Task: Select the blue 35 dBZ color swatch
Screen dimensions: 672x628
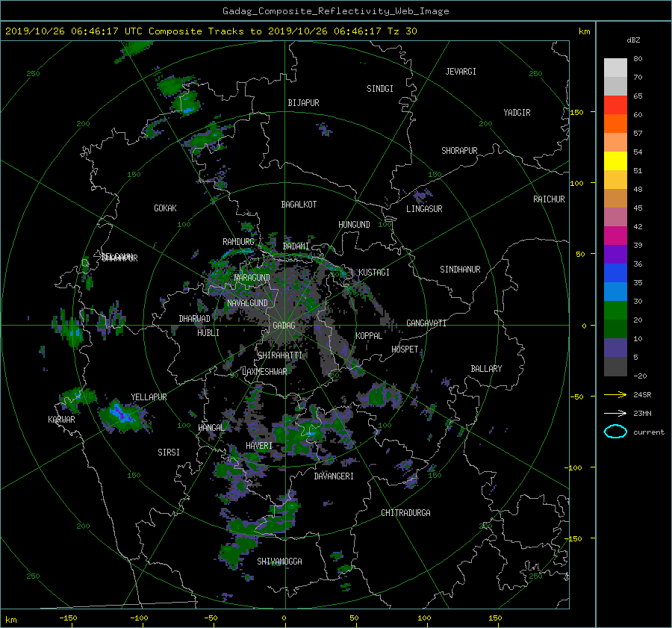Action: pyautogui.click(x=615, y=273)
